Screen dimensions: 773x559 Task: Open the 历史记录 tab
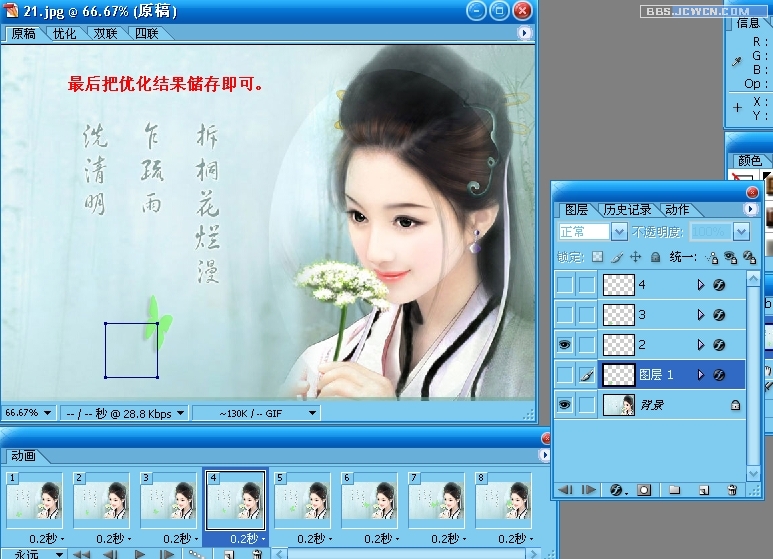(627, 210)
